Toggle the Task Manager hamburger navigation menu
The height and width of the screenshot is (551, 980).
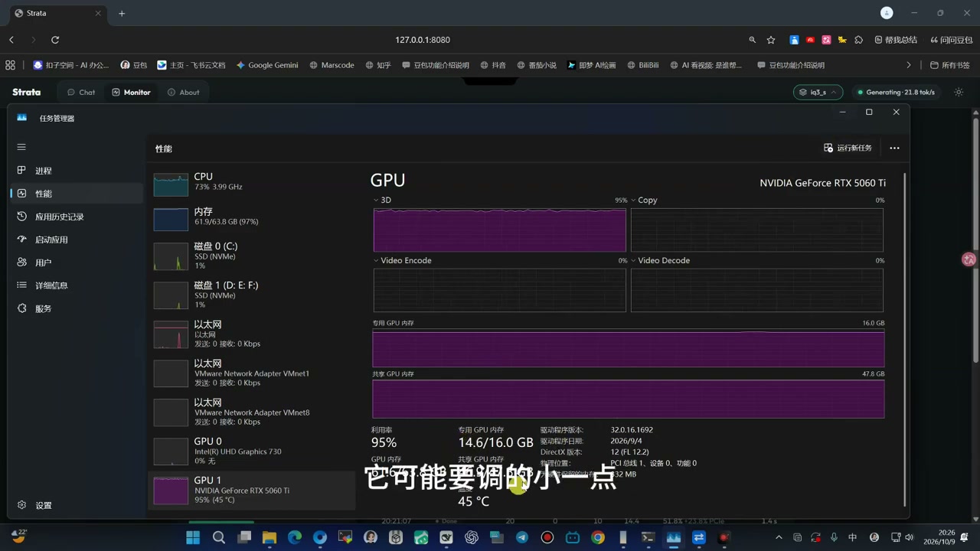coord(21,147)
